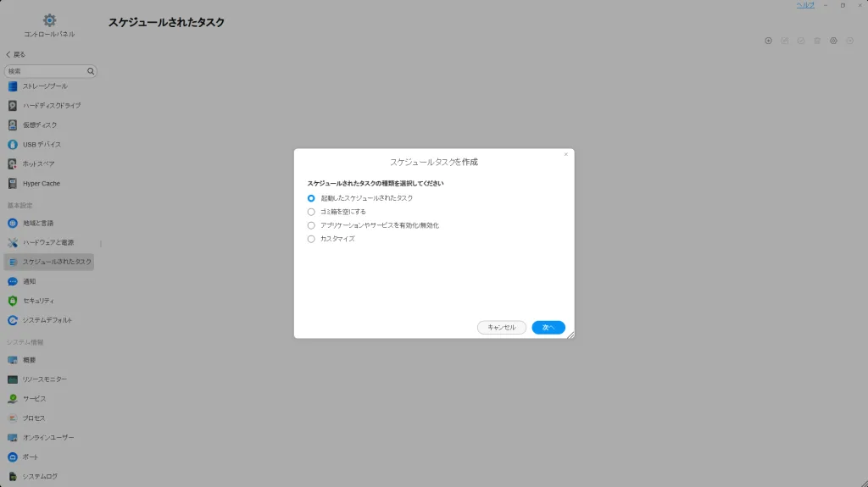
Task: Click the 基本設定 section header
Action: tap(20, 205)
